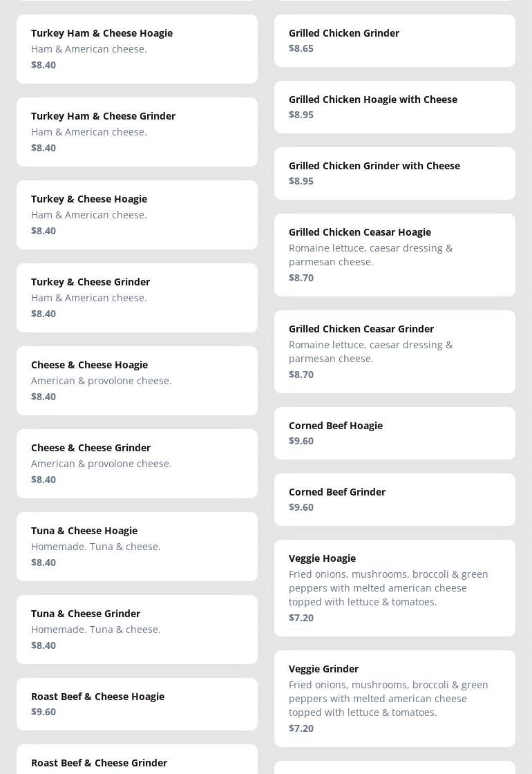Click the $9.60 price under Corned Beef Hoagie

tap(301, 441)
